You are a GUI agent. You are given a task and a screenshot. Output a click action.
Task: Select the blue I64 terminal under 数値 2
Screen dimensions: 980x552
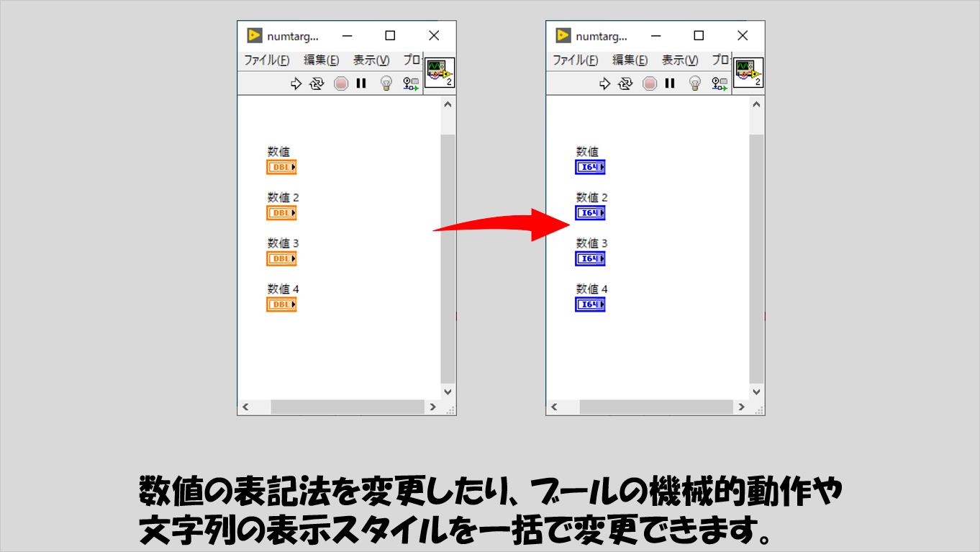[590, 213]
